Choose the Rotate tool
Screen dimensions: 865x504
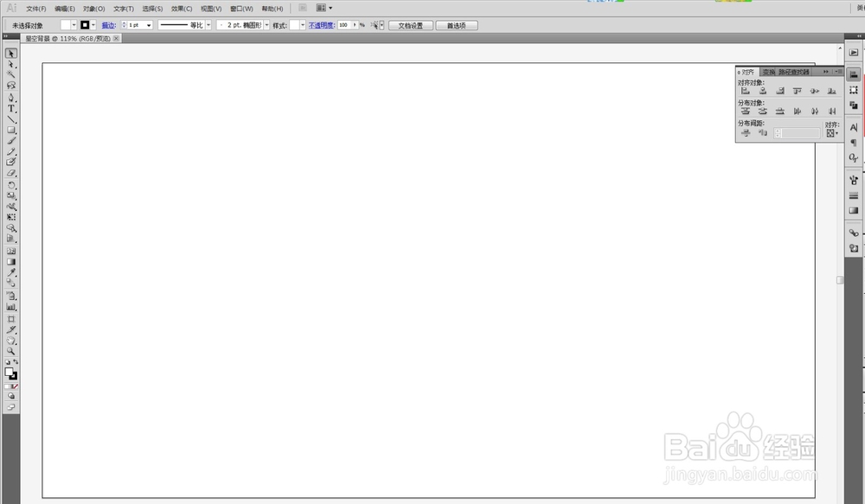(11, 185)
